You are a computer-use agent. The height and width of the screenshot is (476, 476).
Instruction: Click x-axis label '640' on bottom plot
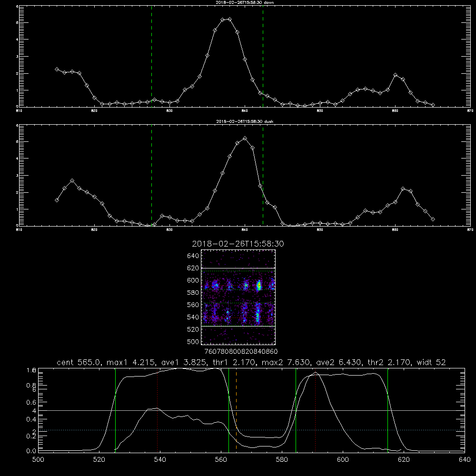[x=465, y=460]
